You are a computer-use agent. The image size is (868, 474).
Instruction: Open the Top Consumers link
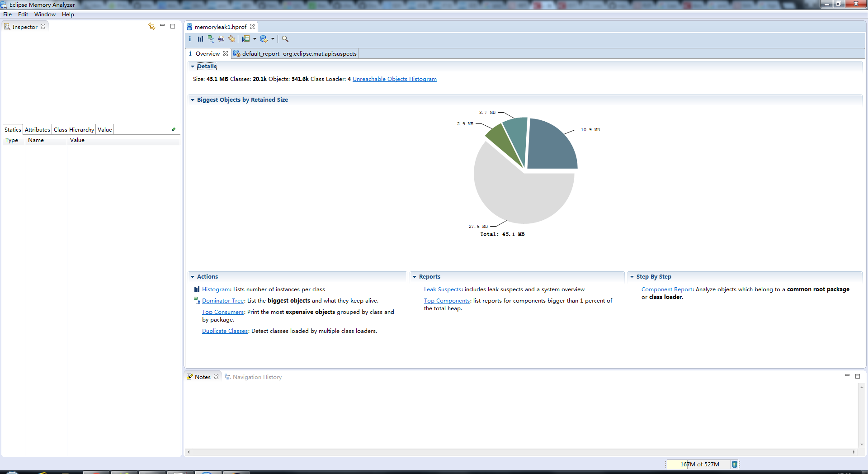223,312
